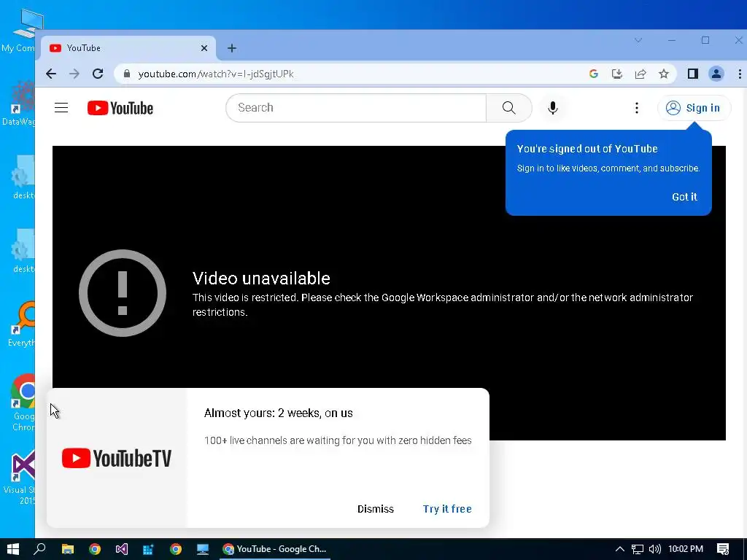
Task: Click the padlock site info icon
Action: click(127, 74)
